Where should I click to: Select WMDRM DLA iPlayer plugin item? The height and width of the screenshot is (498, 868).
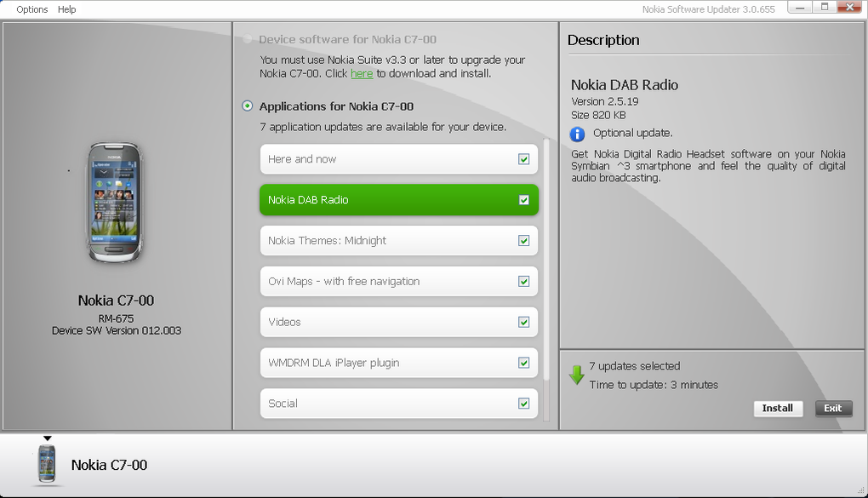click(398, 363)
